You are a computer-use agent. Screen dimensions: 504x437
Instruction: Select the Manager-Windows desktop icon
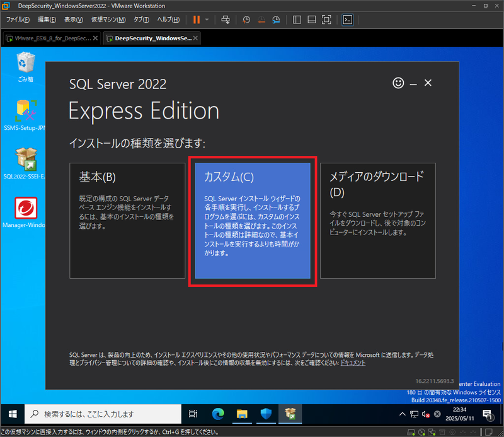pos(25,213)
